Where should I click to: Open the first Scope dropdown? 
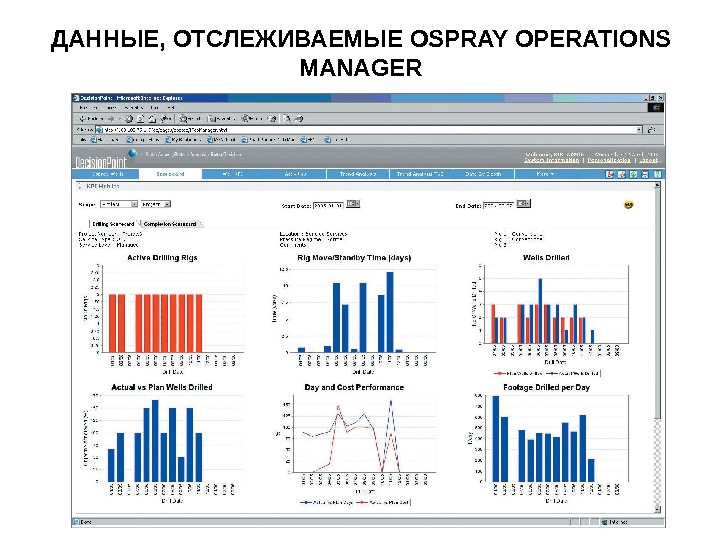point(119,204)
